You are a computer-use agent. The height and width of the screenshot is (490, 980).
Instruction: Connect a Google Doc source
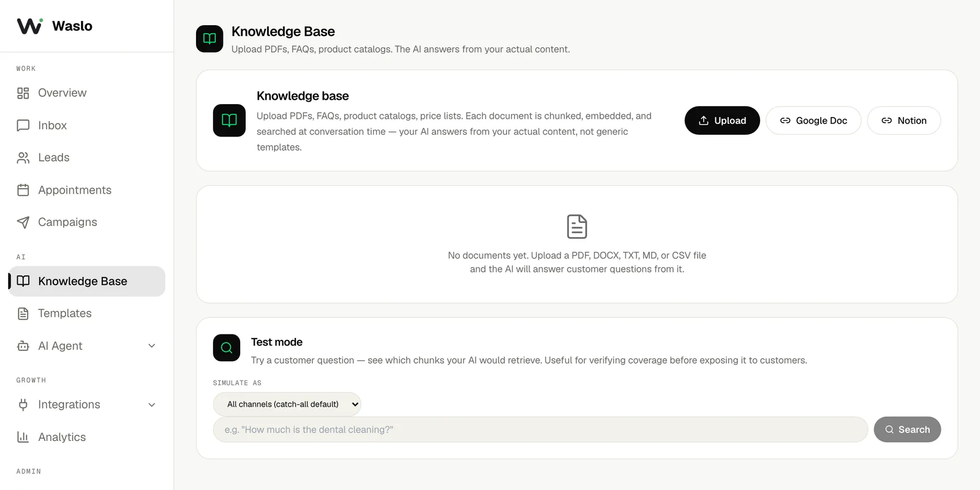[x=813, y=121]
